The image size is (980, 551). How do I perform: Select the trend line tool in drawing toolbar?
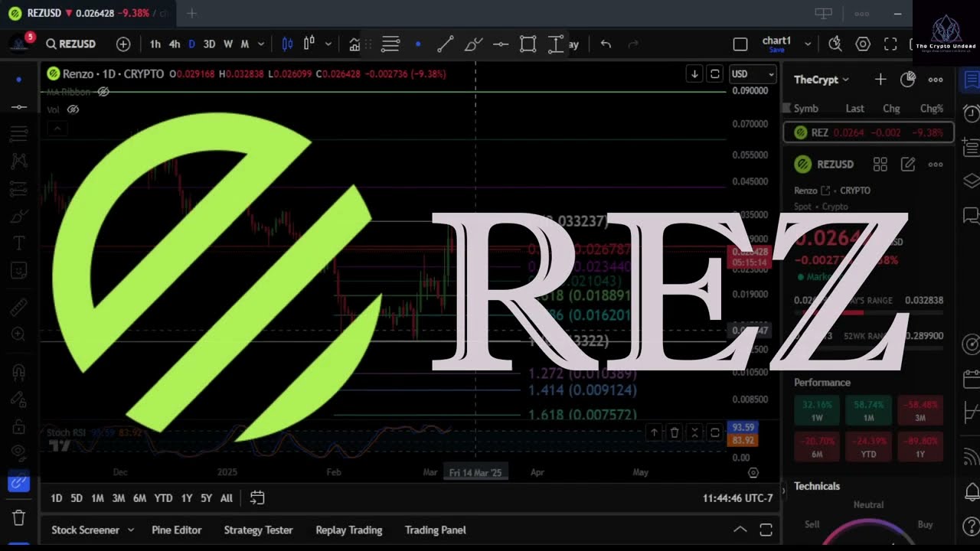pos(445,44)
